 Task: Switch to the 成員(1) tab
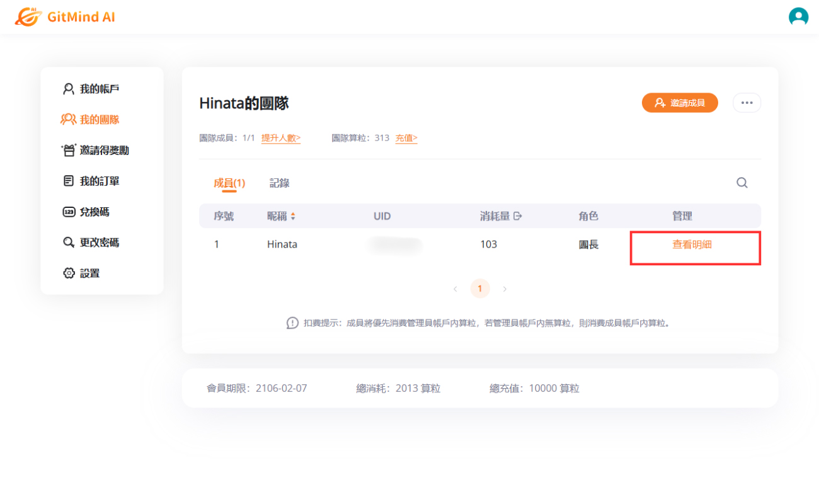[x=229, y=183]
